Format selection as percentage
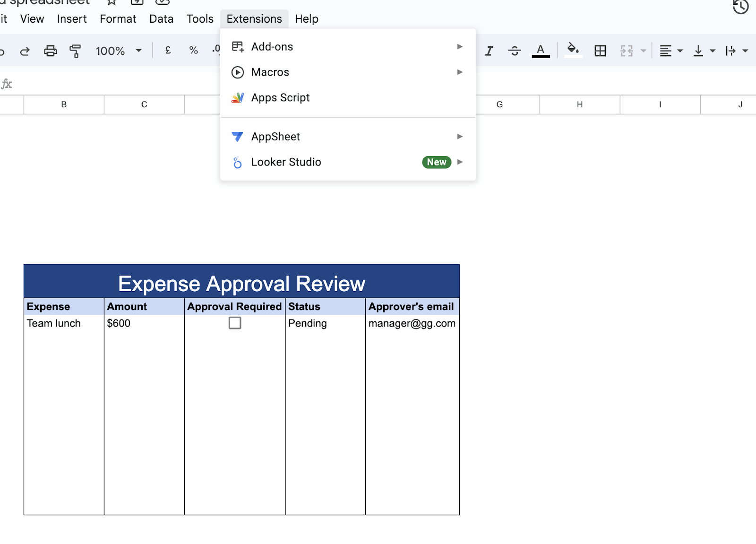The image size is (756, 544). click(x=193, y=50)
